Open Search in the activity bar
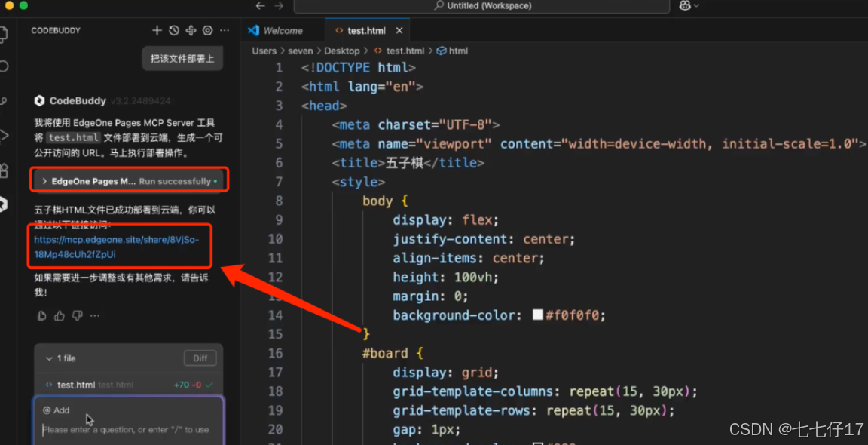 [x=3, y=67]
